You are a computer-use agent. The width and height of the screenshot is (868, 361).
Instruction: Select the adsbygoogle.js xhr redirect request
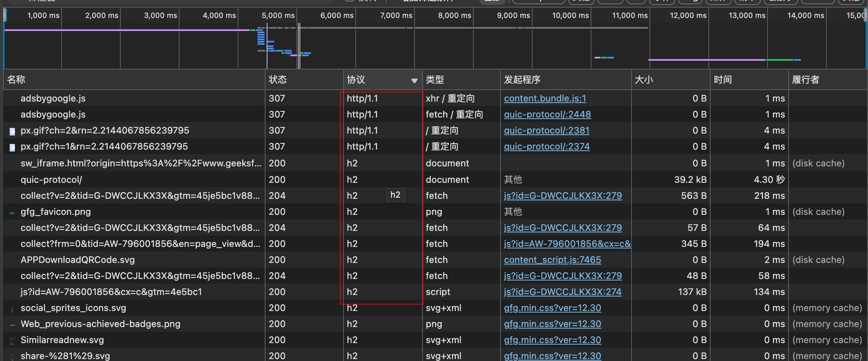53,98
